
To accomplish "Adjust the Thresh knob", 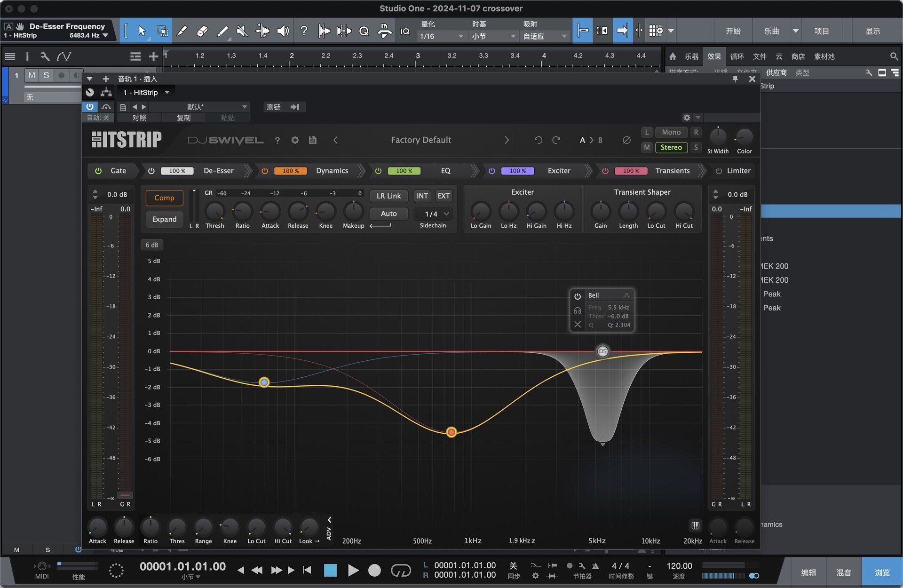I will (x=215, y=212).
